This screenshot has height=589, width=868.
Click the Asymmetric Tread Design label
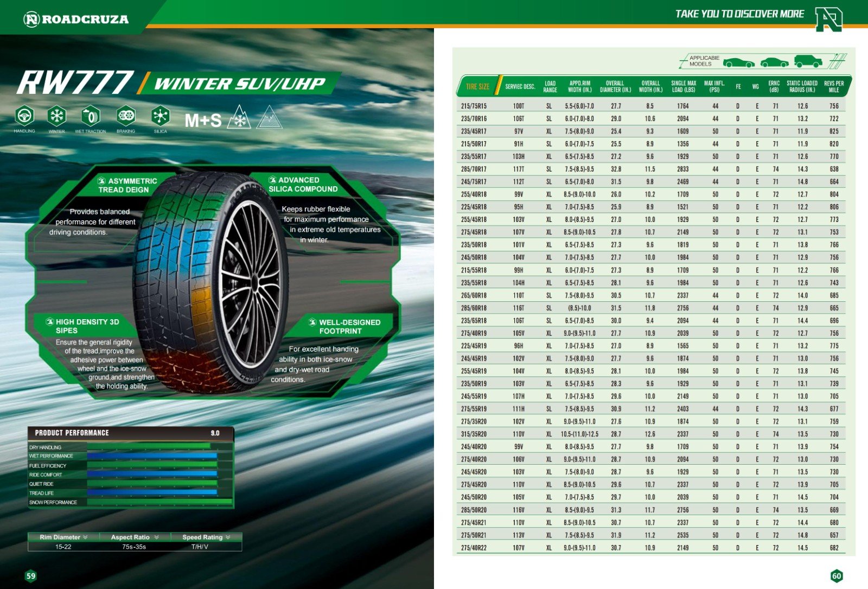click(128, 185)
